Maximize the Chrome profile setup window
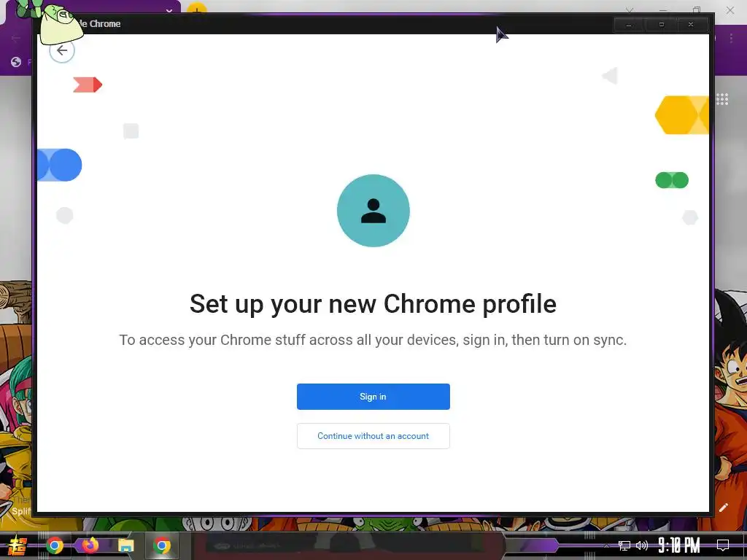Image resolution: width=747 pixels, height=560 pixels. 661,24
